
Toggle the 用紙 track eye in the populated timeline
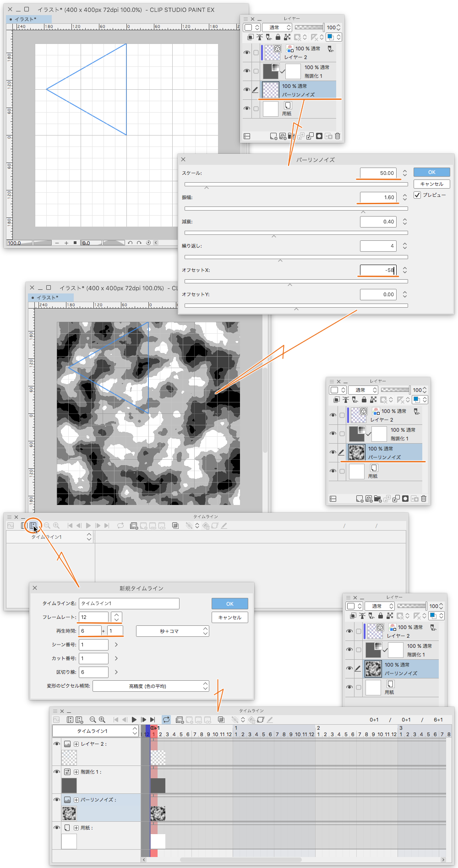coord(57,827)
